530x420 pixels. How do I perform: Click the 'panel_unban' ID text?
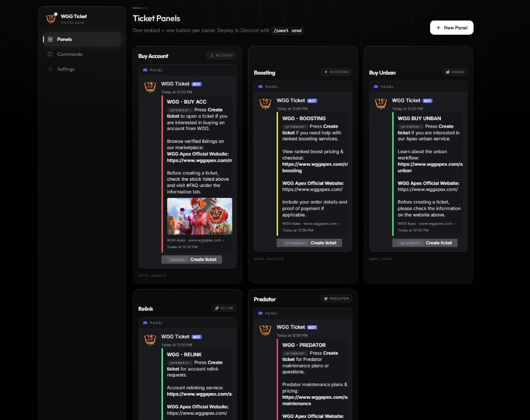click(x=381, y=259)
